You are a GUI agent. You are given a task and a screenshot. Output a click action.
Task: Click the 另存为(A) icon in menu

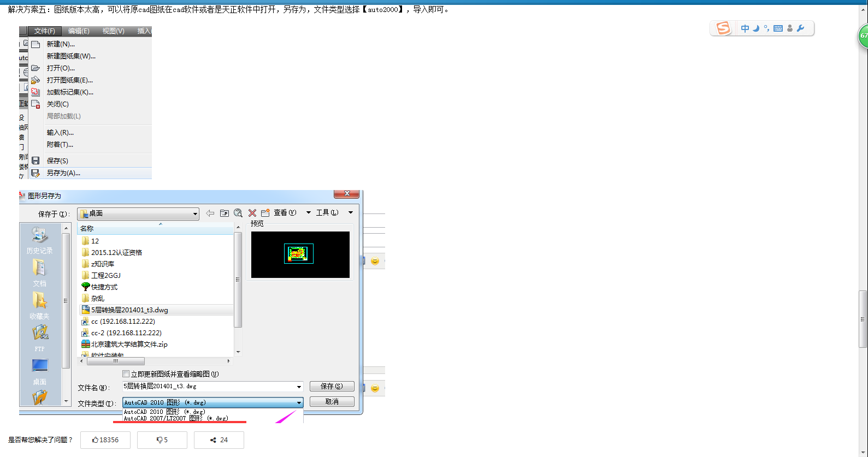36,173
